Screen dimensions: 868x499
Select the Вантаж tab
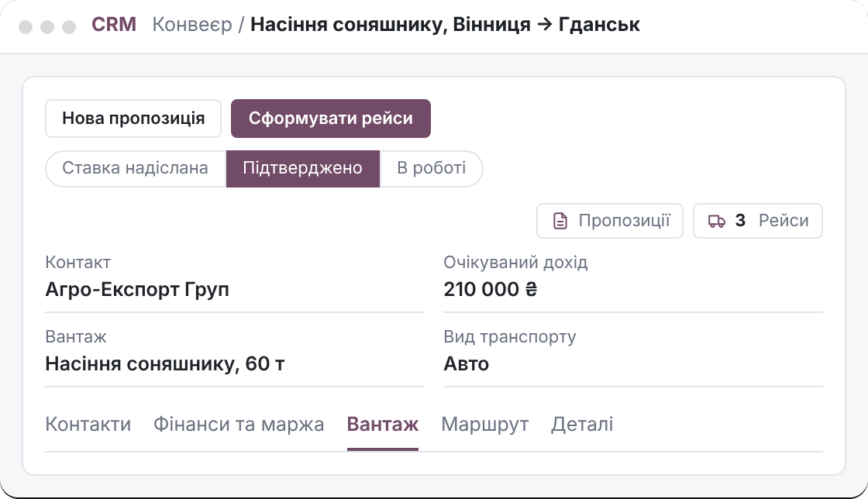[383, 425]
